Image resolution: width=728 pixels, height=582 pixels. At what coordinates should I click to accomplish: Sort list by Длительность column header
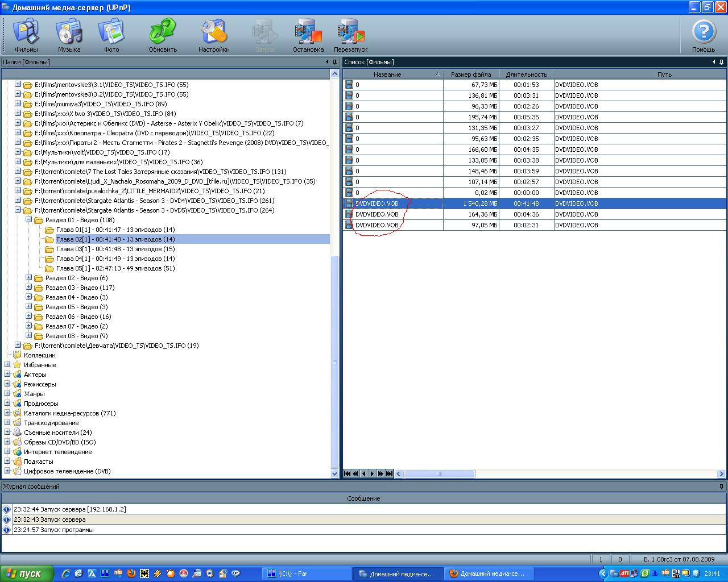click(526, 74)
